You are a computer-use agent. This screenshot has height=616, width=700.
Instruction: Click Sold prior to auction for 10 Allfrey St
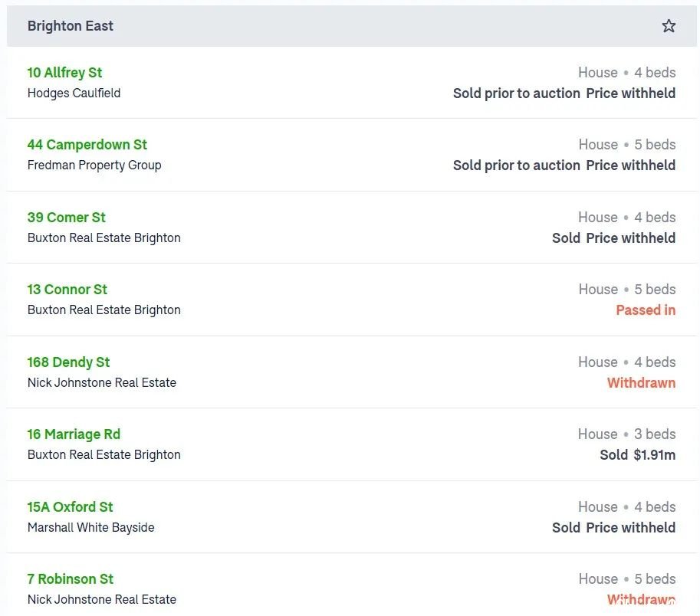tap(517, 93)
